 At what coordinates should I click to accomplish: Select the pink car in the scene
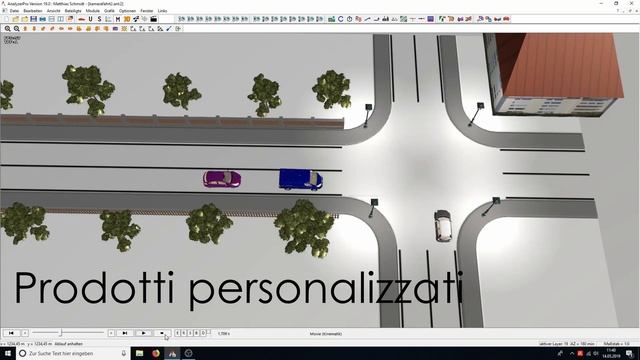222,179
